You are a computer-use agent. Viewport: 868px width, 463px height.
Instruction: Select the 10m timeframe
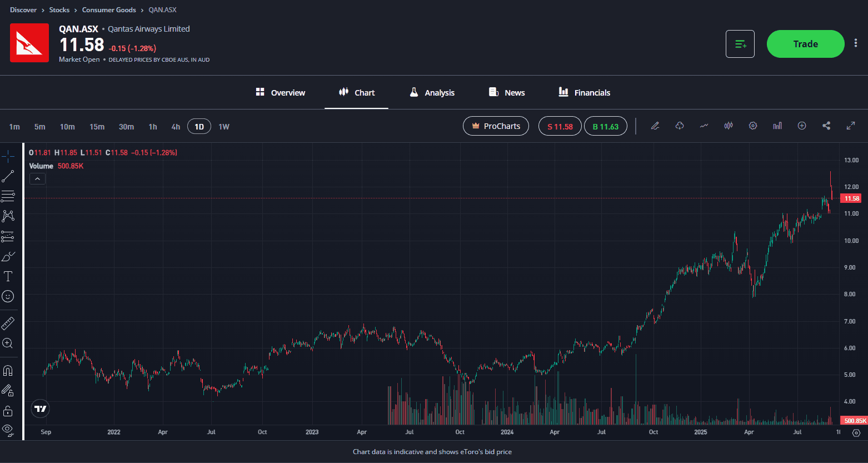67,127
